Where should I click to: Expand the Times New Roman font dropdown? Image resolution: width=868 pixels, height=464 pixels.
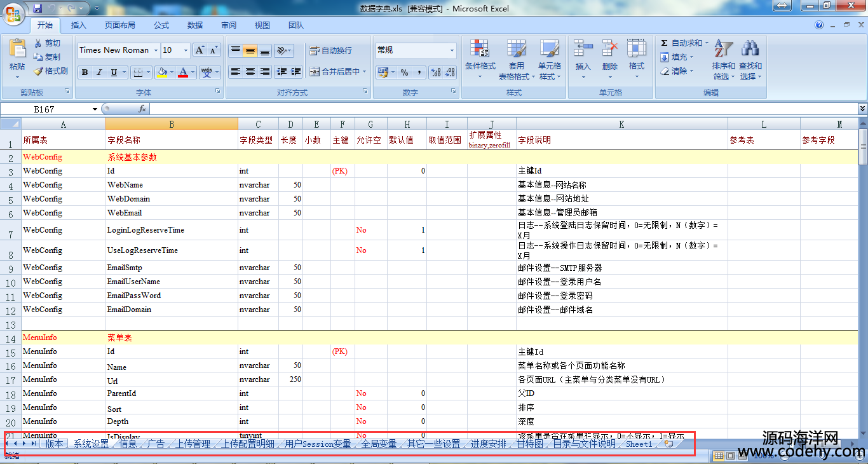pos(155,50)
